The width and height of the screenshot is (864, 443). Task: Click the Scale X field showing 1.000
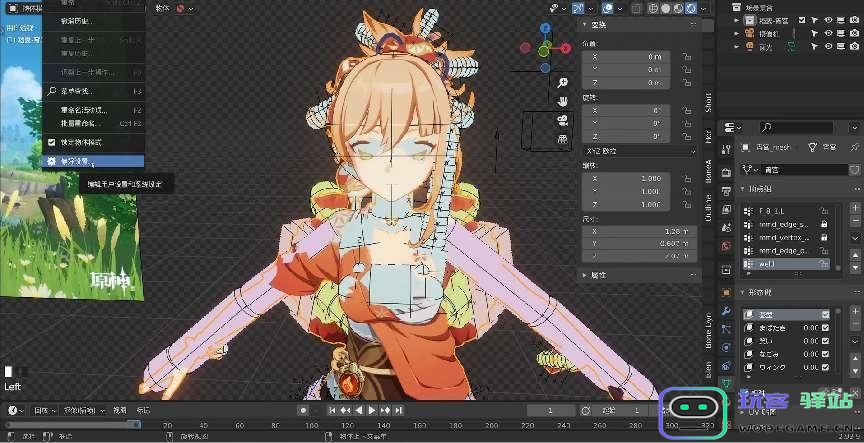point(627,179)
